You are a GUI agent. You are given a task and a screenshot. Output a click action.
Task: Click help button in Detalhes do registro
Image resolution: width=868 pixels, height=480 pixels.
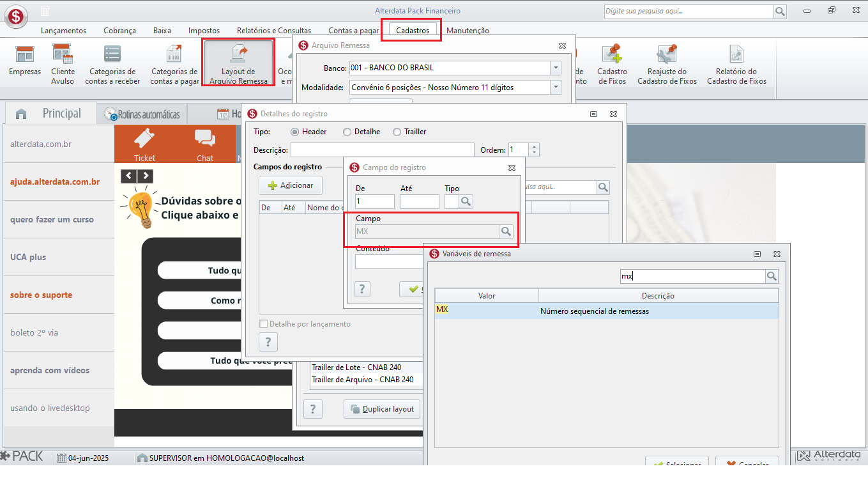(268, 342)
